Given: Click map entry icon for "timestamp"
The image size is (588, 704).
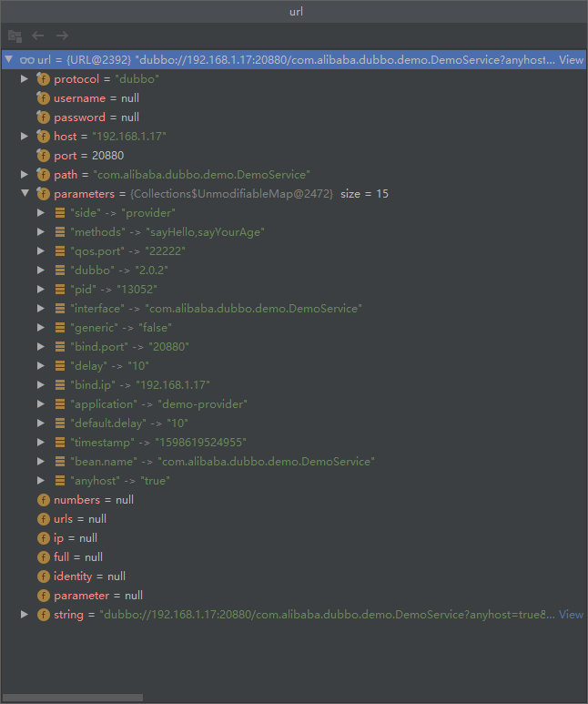Looking at the screenshot, I should pyautogui.click(x=60, y=443).
